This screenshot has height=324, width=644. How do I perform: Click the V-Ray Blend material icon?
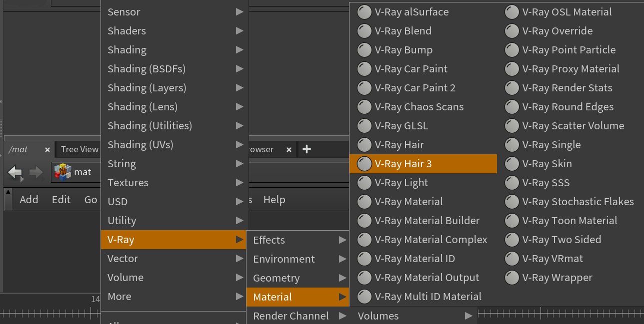364,31
